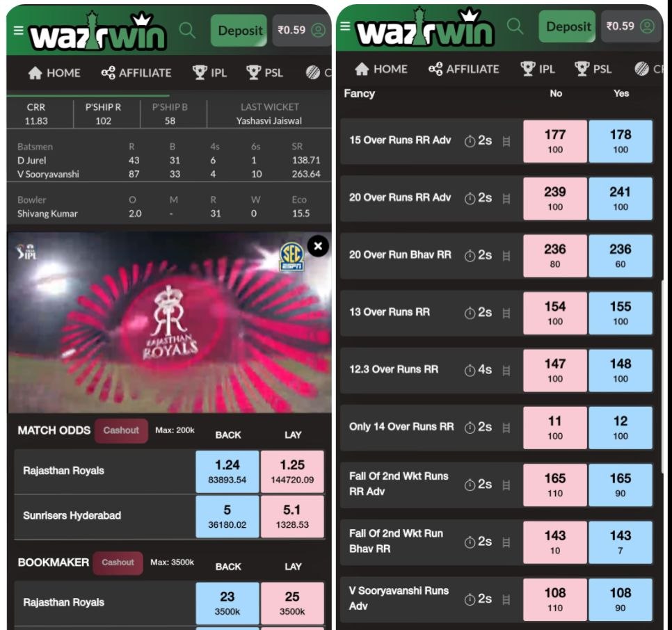The height and width of the screenshot is (630, 672).
Task: Open account profile icon beside ₹0.59 on left
Action: [x=318, y=31]
